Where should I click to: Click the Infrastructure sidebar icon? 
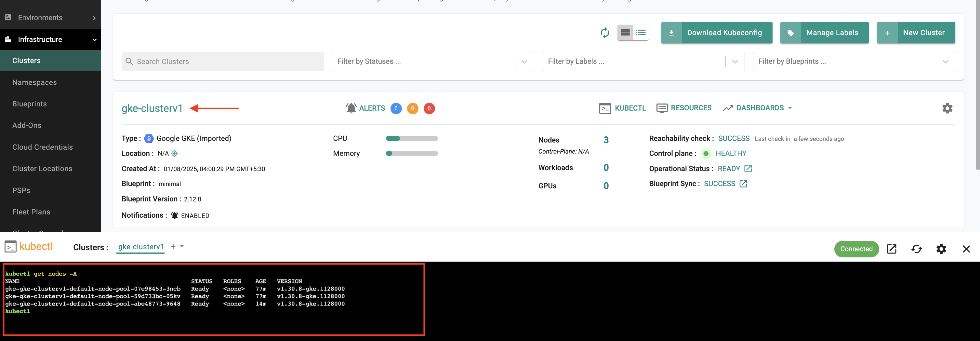pyautogui.click(x=7, y=39)
